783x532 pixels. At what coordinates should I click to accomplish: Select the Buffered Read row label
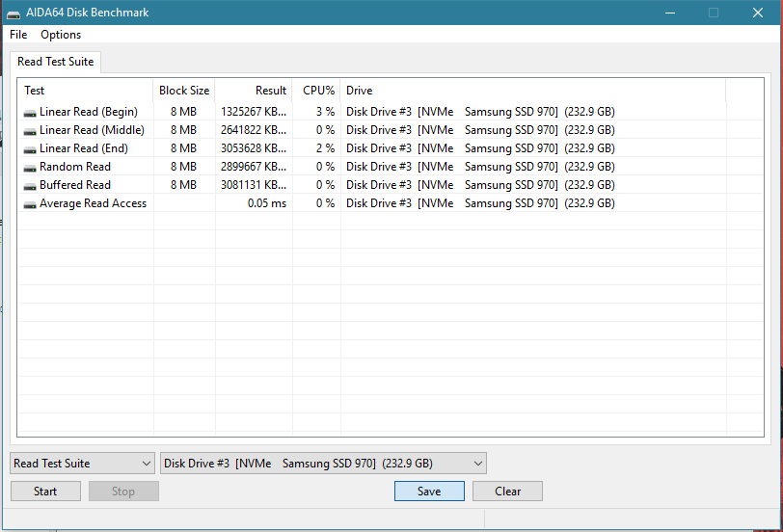(x=75, y=185)
